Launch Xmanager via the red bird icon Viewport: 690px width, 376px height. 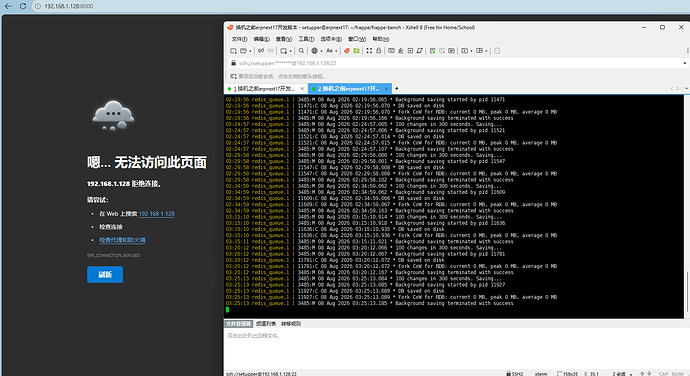pos(347,51)
